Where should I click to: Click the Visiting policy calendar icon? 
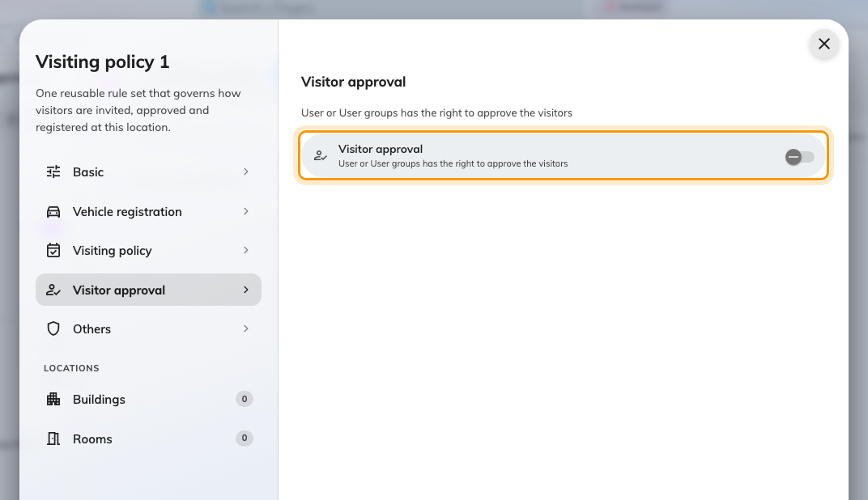(53, 251)
